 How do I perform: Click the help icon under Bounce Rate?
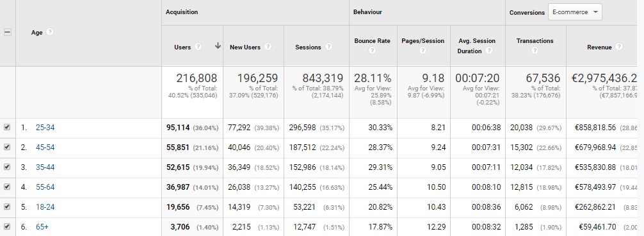tap(372, 51)
